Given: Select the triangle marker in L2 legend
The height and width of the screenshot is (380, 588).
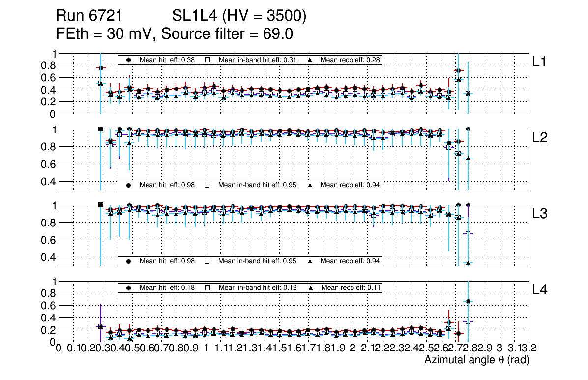Looking at the screenshot, I should [310, 185].
